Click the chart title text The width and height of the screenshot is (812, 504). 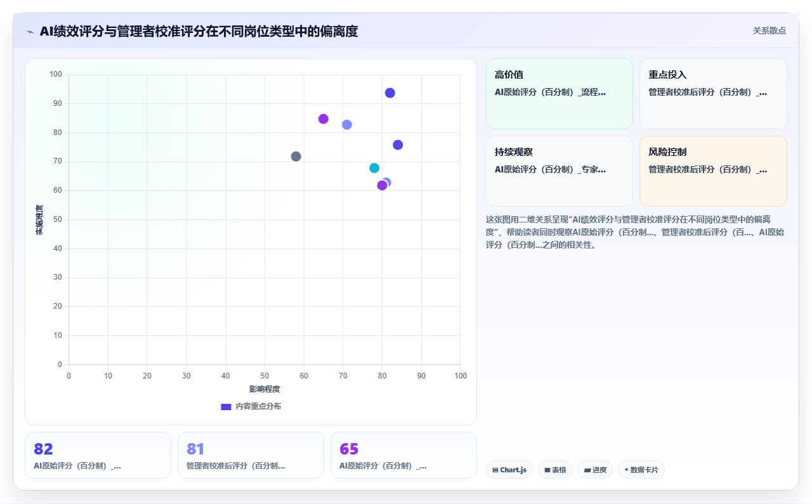click(199, 31)
